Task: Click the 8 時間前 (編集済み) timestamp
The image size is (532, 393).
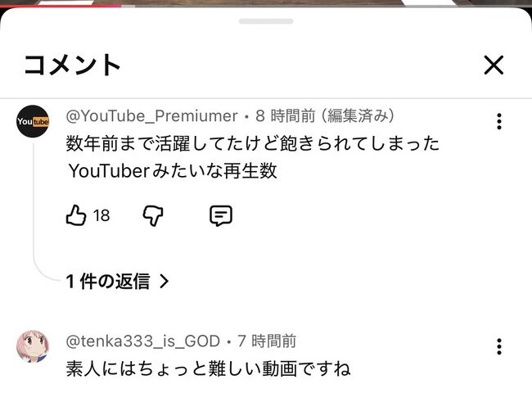Action: tap(325, 116)
